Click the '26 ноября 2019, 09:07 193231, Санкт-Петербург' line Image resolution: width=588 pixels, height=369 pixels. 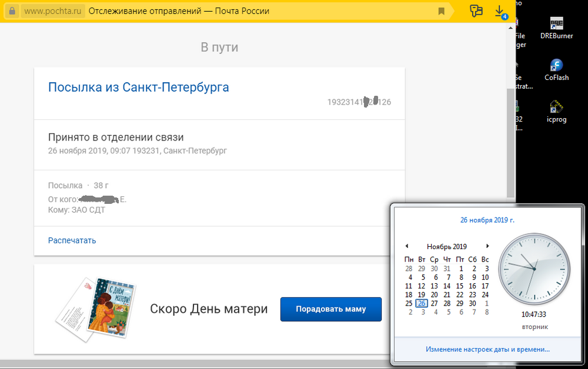137,150
